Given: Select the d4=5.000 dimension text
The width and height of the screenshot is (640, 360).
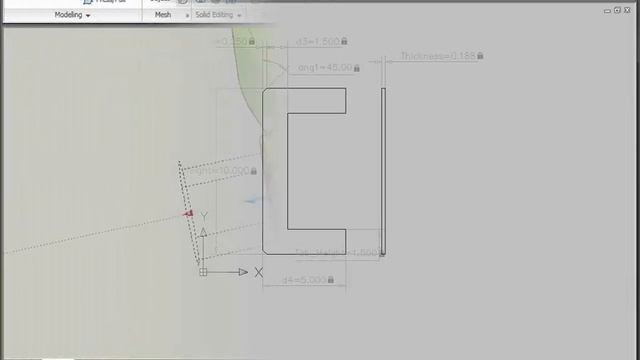Looking at the screenshot, I should click(304, 280).
